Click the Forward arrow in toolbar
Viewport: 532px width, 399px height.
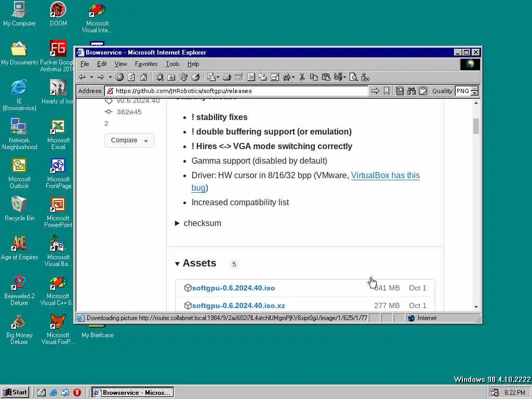point(101,77)
